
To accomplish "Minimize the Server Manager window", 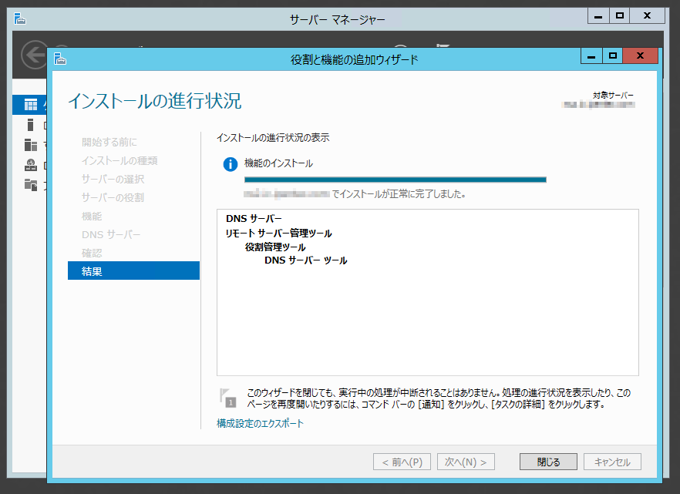I will 598,16.
